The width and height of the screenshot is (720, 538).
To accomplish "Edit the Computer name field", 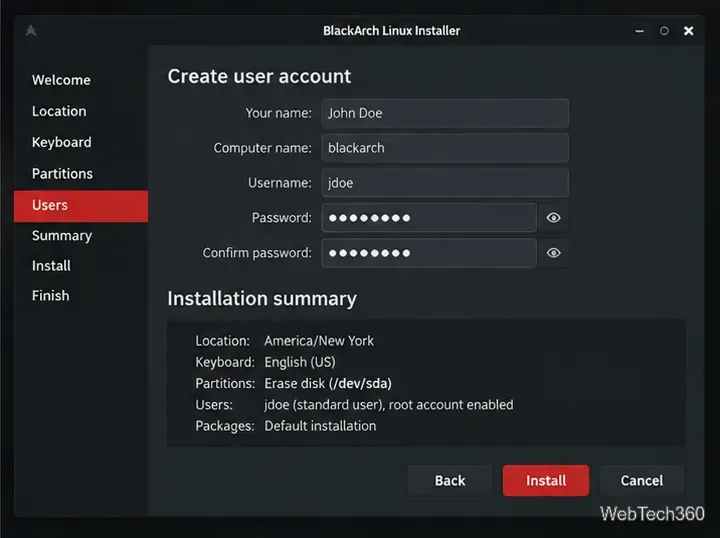I will click(x=445, y=148).
